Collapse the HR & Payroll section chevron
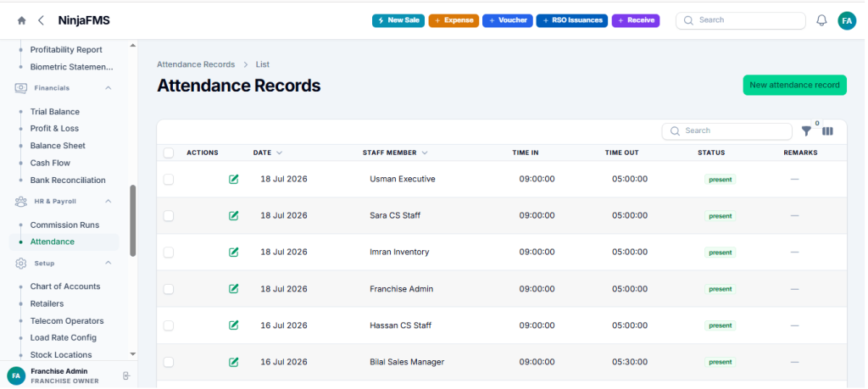 108,202
